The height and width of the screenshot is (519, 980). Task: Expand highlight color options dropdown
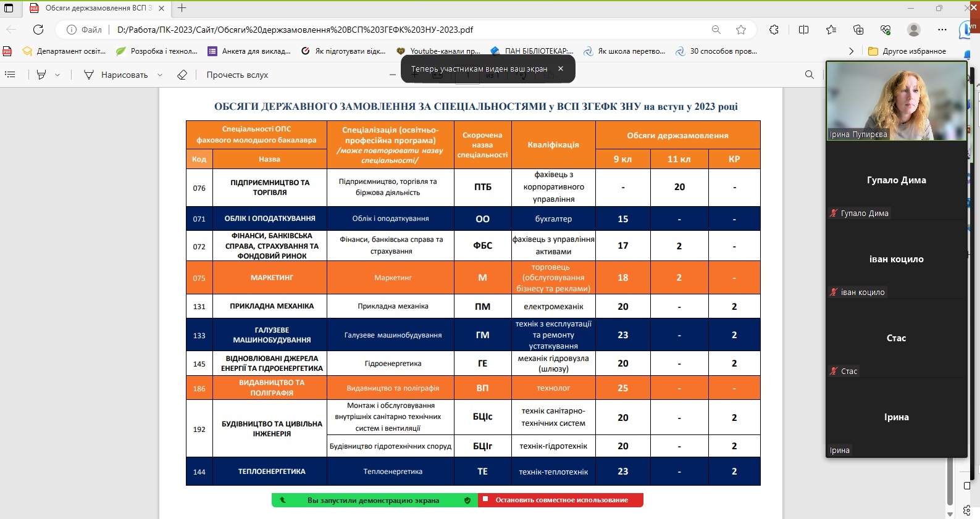57,75
